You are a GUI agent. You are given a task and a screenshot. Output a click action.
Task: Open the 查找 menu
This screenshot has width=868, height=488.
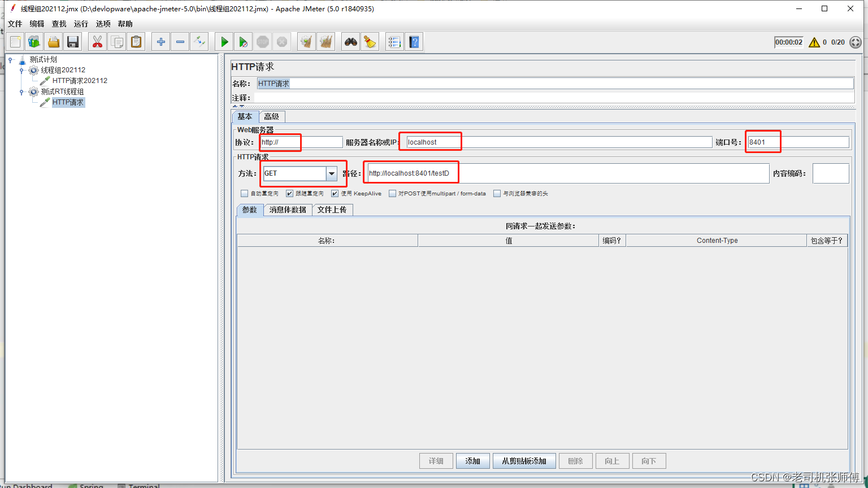pyautogui.click(x=59, y=24)
